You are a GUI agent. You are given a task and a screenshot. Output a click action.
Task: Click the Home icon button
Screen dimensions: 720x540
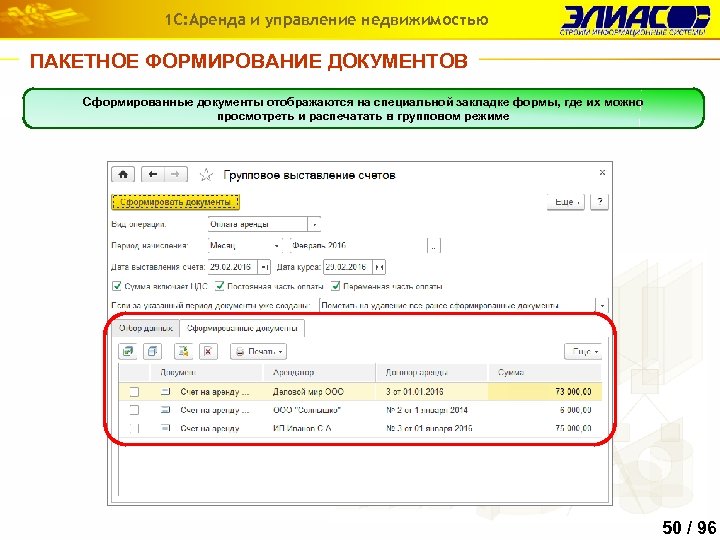pos(123,174)
